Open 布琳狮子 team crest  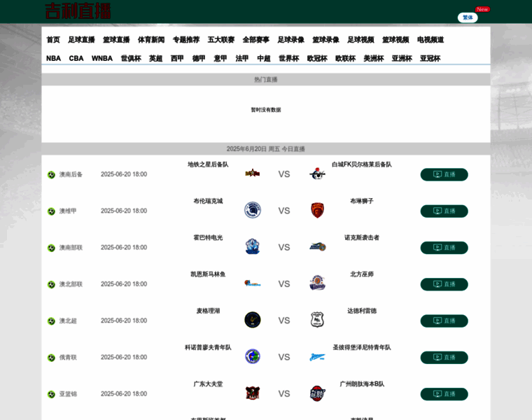(x=318, y=210)
